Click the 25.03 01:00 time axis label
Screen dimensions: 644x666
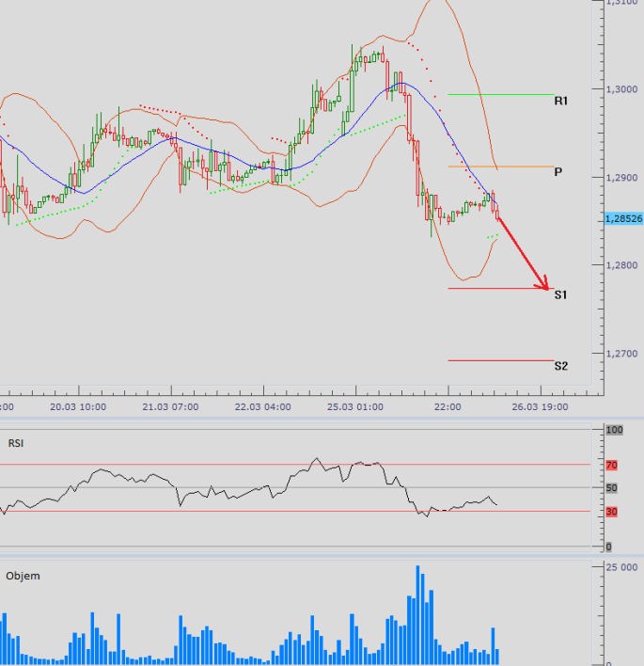tap(354, 407)
